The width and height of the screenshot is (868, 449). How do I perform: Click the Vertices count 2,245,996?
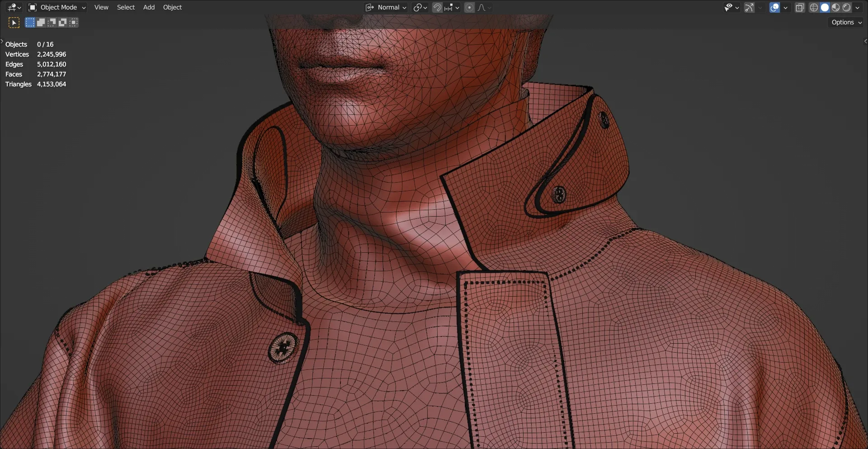[52, 54]
